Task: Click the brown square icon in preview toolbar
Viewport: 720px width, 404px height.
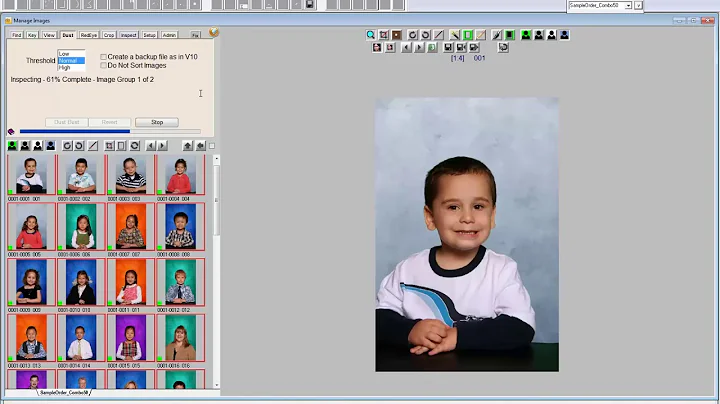Action: [x=397, y=35]
